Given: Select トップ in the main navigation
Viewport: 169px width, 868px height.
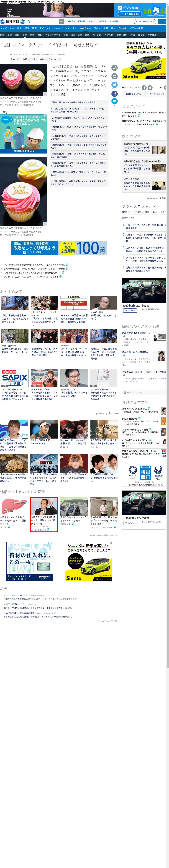Looking at the screenshot, I should tap(3, 28).
